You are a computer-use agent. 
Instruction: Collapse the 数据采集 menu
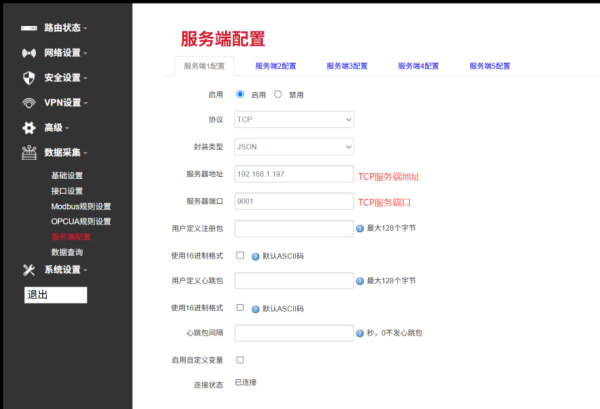65,153
